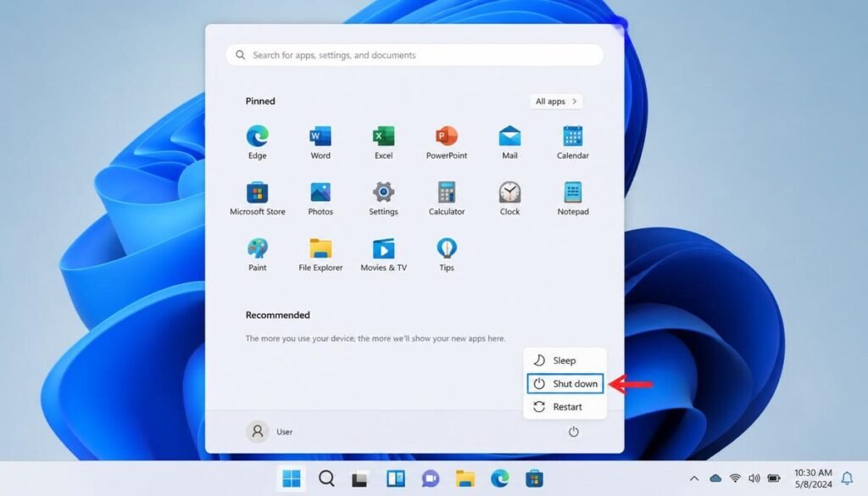This screenshot has height=496, width=868.
Task: Open Widgets from the taskbar
Action: coord(395,478)
